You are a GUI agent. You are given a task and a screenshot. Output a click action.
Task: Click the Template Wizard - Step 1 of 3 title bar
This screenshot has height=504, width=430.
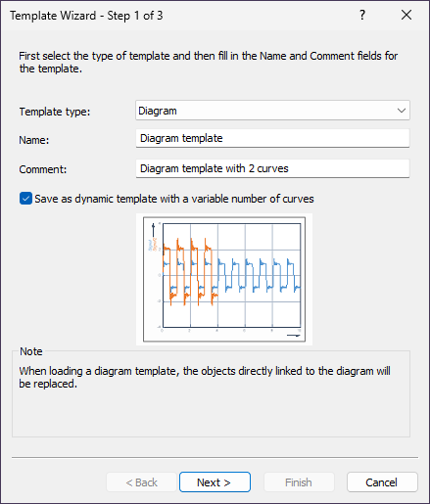pos(86,16)
